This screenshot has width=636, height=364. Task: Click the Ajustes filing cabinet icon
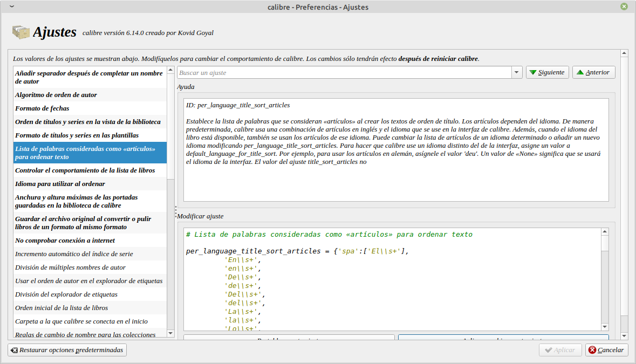pos(20,32)
